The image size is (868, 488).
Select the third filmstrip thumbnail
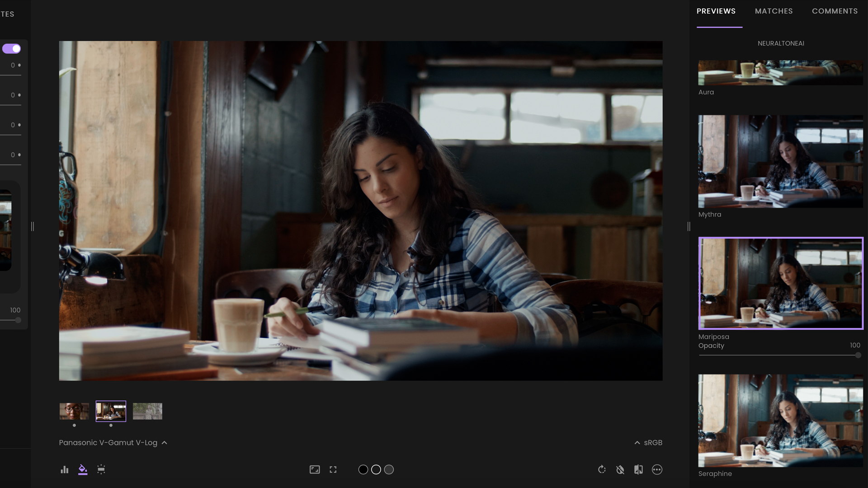click(x=147, y=411)
